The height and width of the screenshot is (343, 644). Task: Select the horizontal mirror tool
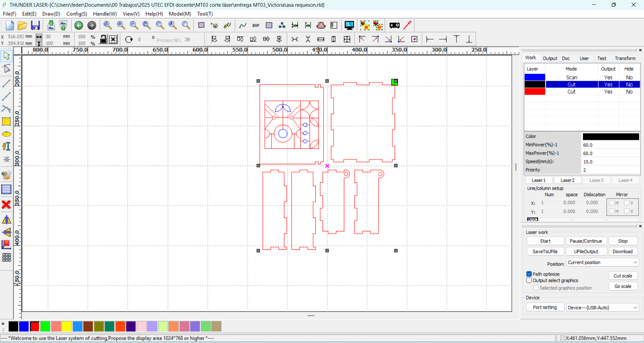point(6,220)
